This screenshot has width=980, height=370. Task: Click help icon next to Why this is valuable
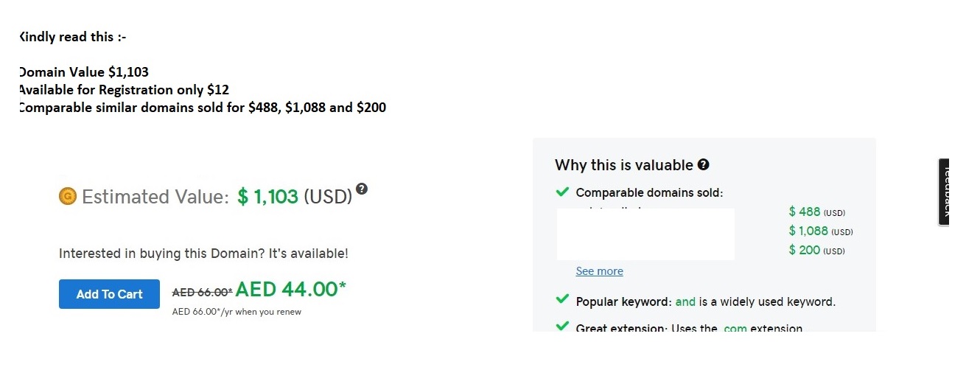click(x=704, y=164)
